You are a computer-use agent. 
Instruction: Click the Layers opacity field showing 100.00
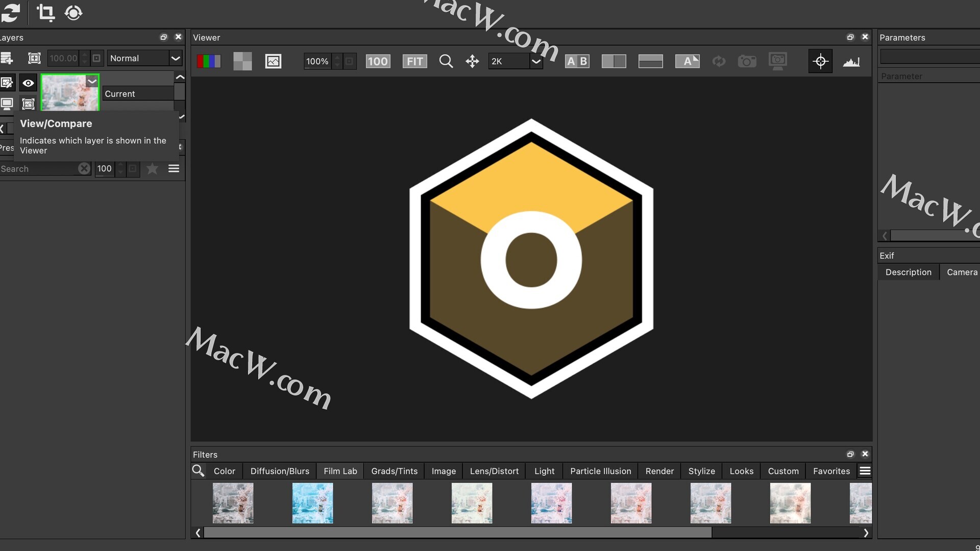pyautogui.click(x=63, y=58)
